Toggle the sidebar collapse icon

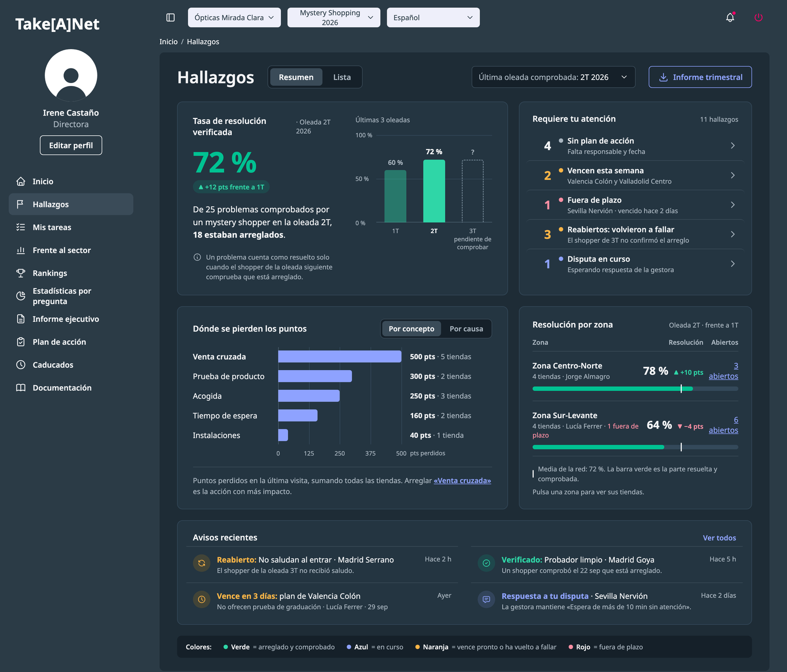171,18
